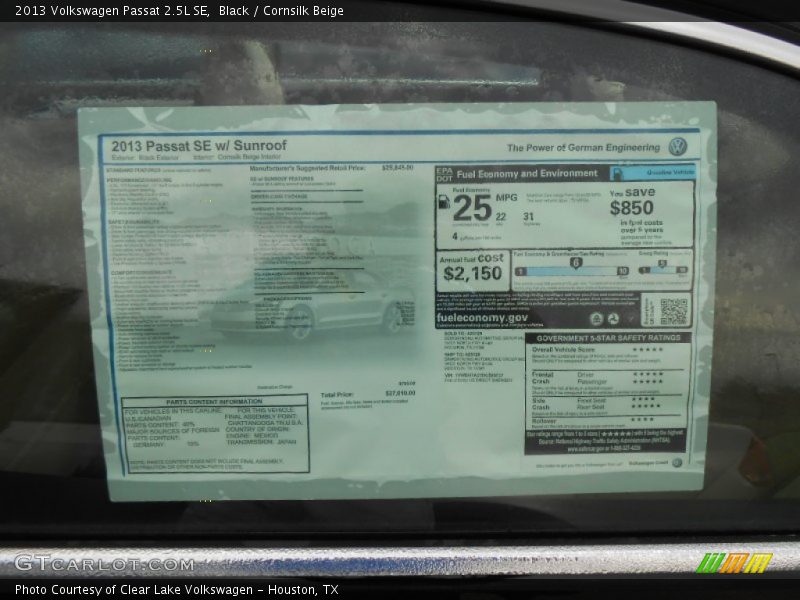Click the QR code on the fuel label

pyautogui.click(x=673, y=311)
